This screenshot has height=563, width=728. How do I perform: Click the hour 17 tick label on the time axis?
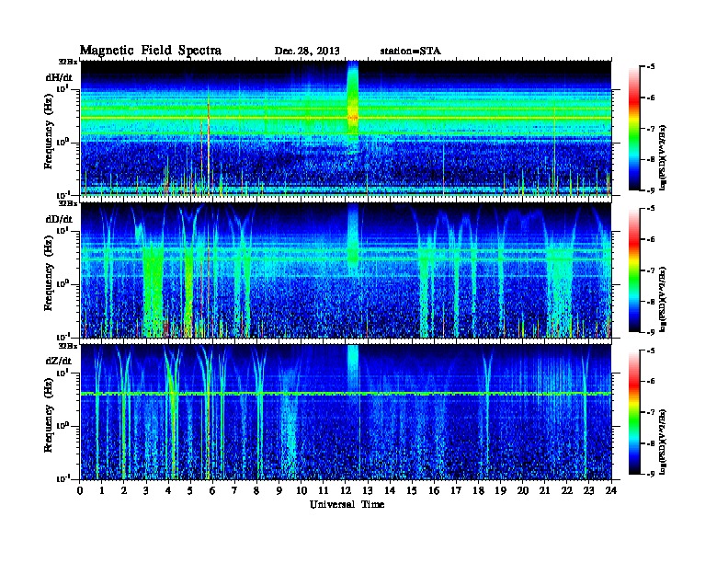coord(457,490)
